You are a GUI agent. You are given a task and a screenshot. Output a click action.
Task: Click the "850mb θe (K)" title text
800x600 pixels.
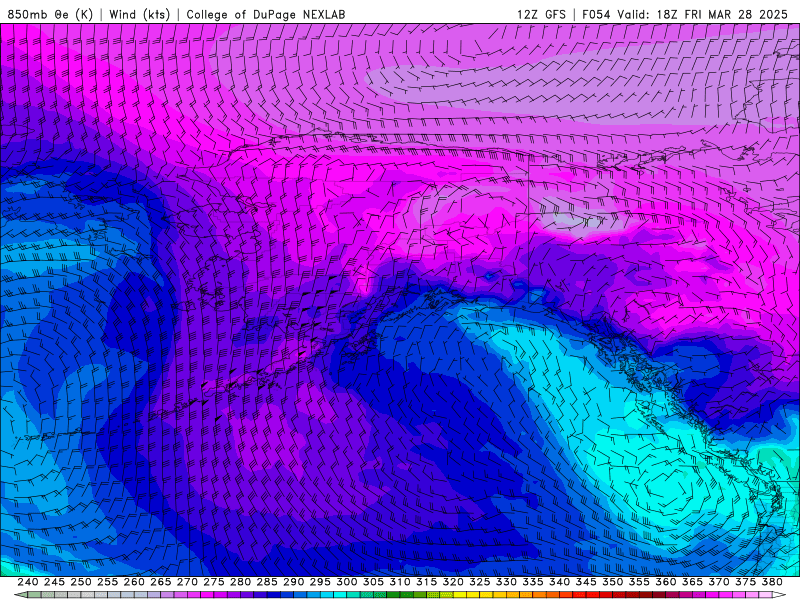pos(51,14)
